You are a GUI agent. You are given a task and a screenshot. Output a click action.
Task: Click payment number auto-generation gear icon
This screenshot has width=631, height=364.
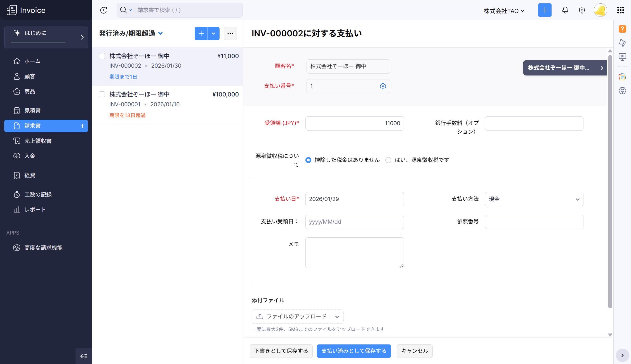(383, 86)
